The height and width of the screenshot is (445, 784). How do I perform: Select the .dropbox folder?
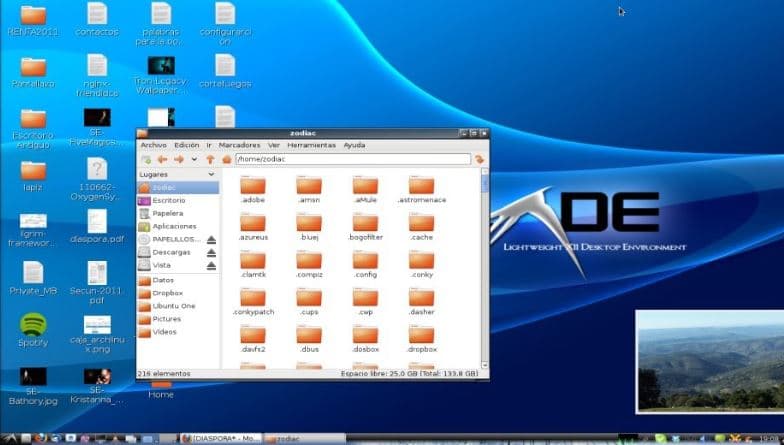point(422,340)
